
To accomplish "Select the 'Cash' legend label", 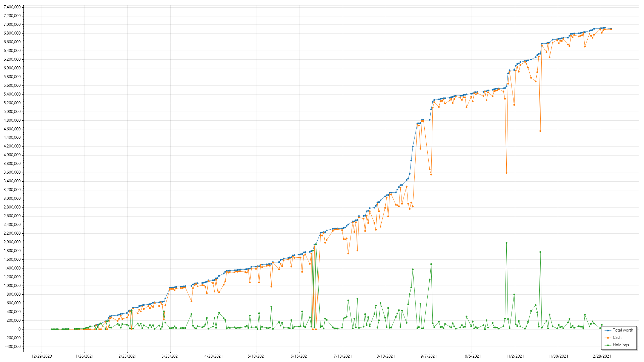I will click(x=617, y=338).
